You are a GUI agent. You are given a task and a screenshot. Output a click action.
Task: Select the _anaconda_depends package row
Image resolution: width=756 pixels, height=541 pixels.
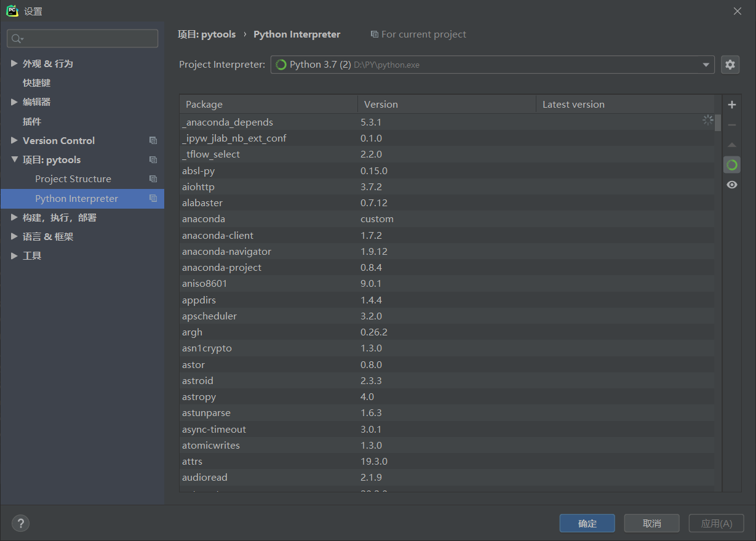447,122
